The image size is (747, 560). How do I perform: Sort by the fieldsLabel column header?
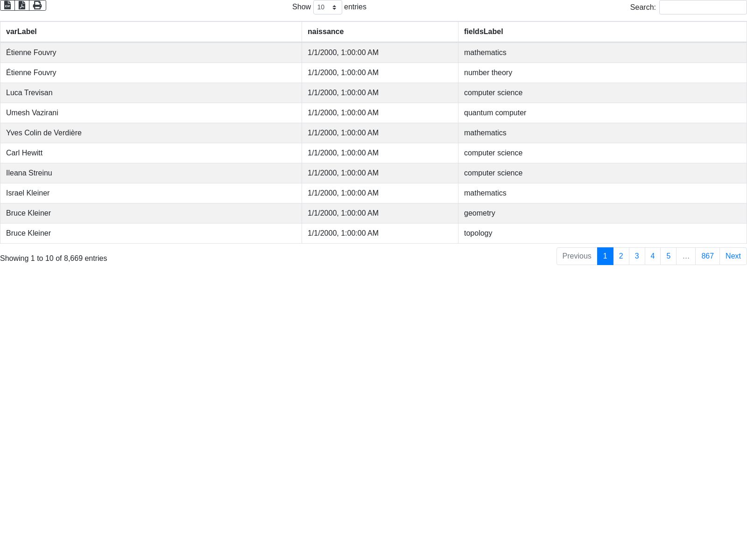pos(483,32)
